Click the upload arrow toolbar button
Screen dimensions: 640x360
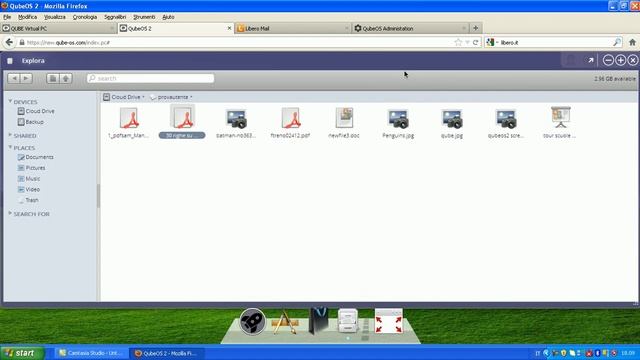pos(66,78)
